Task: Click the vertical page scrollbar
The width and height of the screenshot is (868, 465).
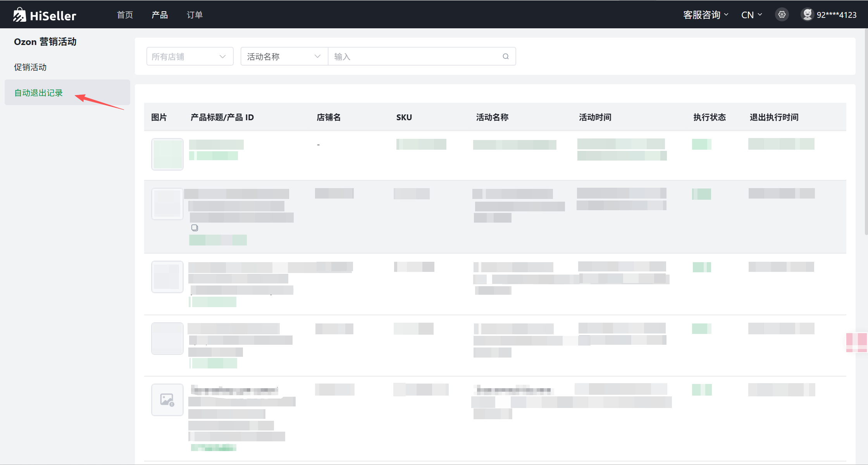Action: 866,132
